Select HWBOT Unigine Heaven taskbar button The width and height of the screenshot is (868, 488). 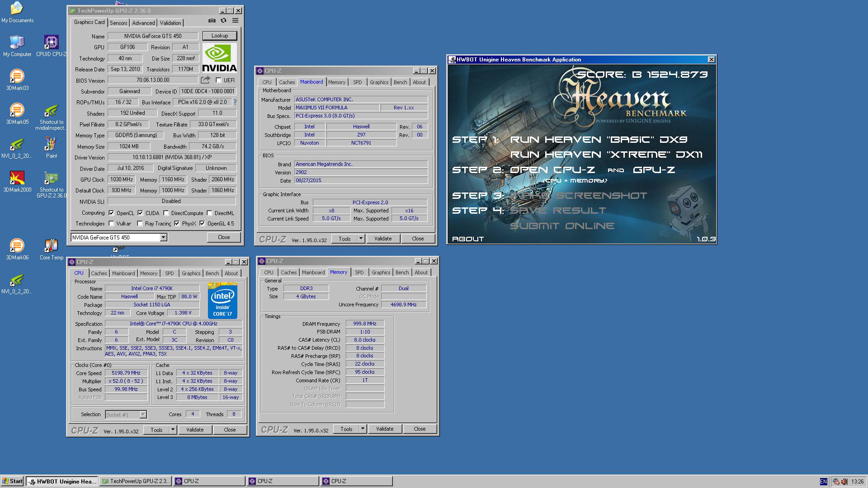click(62, 481)
